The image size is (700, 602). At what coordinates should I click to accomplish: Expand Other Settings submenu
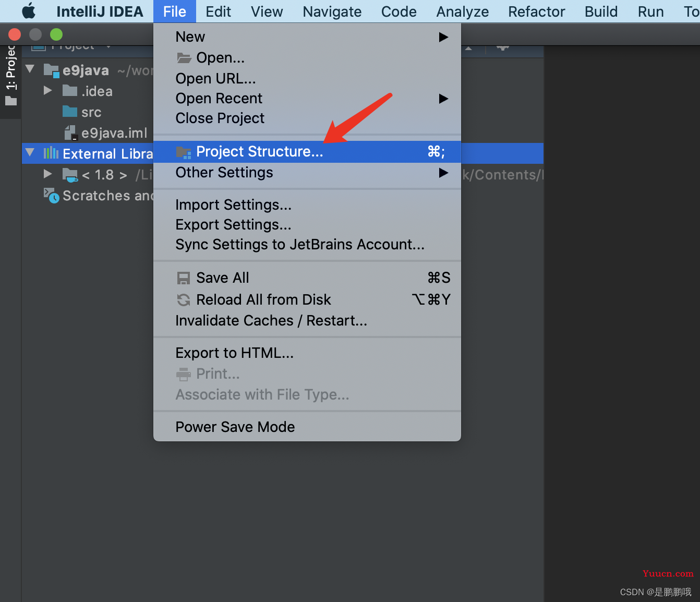[x=307, y=173]
